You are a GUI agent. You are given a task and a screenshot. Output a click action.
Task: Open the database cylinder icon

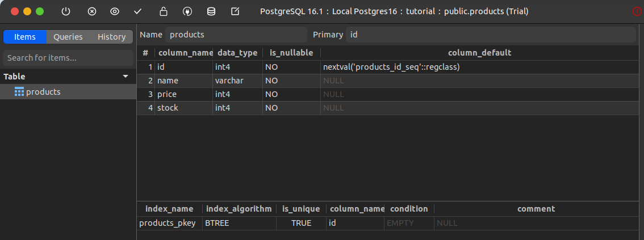[211, 11]
